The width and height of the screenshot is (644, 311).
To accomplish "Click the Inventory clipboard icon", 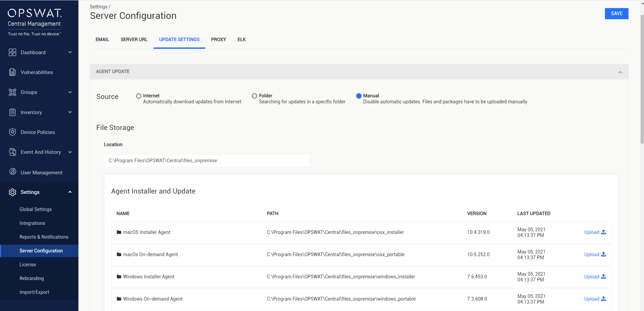I will (12, 112).
